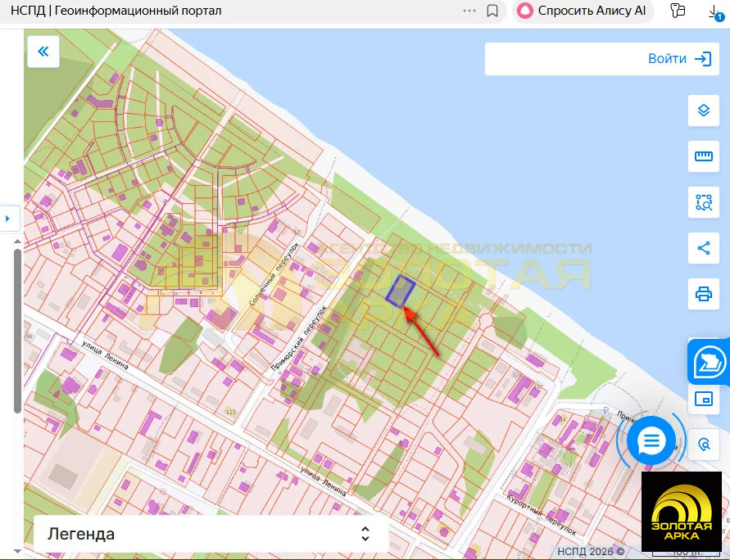Activate the area selection search tool

[x=704, y=202]
